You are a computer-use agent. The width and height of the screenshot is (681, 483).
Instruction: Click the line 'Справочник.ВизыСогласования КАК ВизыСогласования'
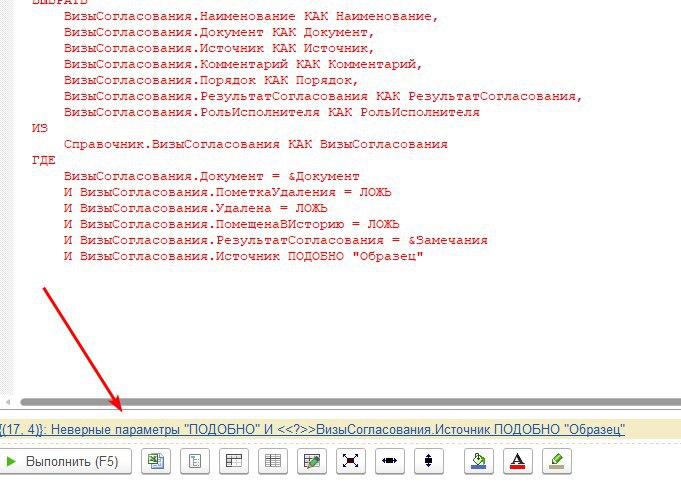tap(255, 144)
